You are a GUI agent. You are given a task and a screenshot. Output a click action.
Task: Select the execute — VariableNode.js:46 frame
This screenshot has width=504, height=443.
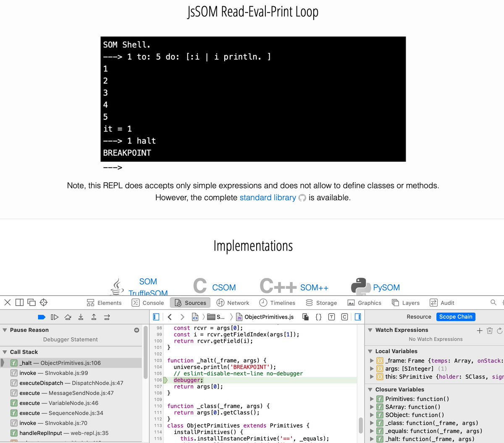[71, 403]
